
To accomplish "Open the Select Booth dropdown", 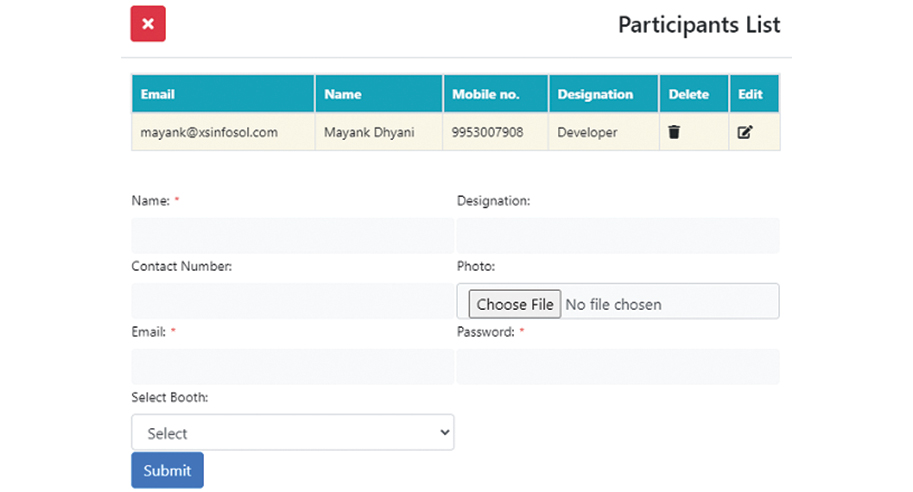I will [292, 433].
